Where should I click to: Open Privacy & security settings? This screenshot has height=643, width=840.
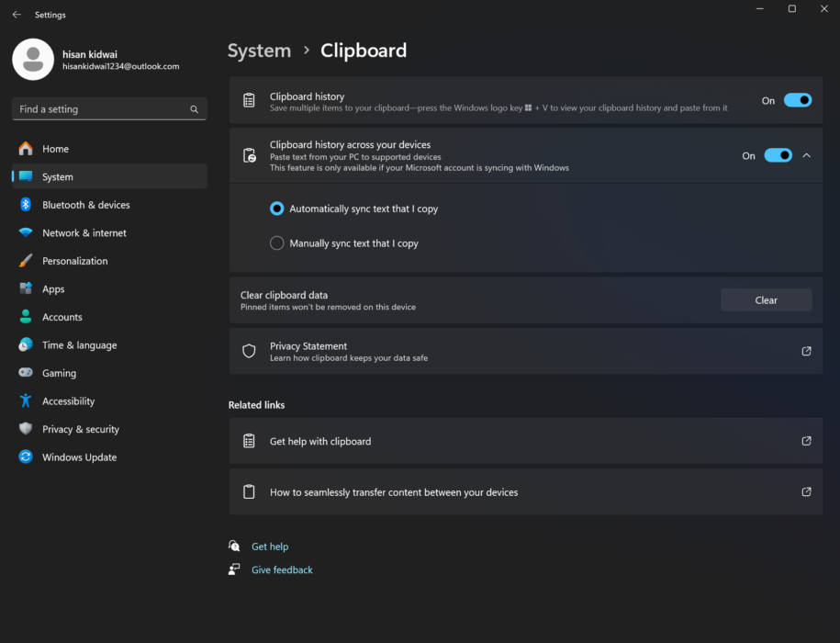pos(81,429)
